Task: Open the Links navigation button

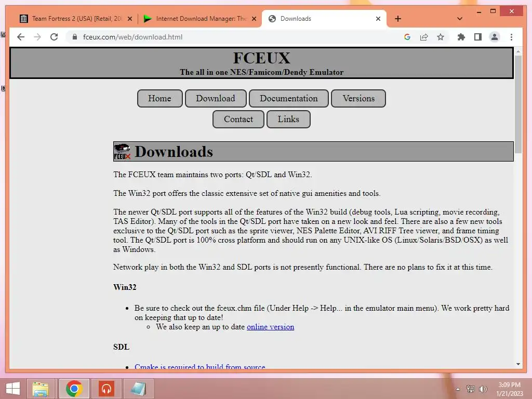Action: (x=288, y=119)
